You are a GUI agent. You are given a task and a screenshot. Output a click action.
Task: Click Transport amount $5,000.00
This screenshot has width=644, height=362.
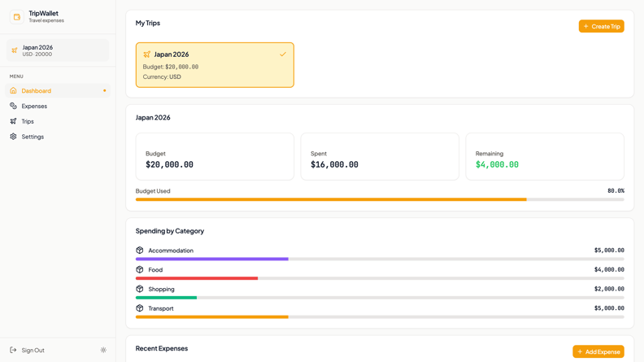(x=609, y=308)
